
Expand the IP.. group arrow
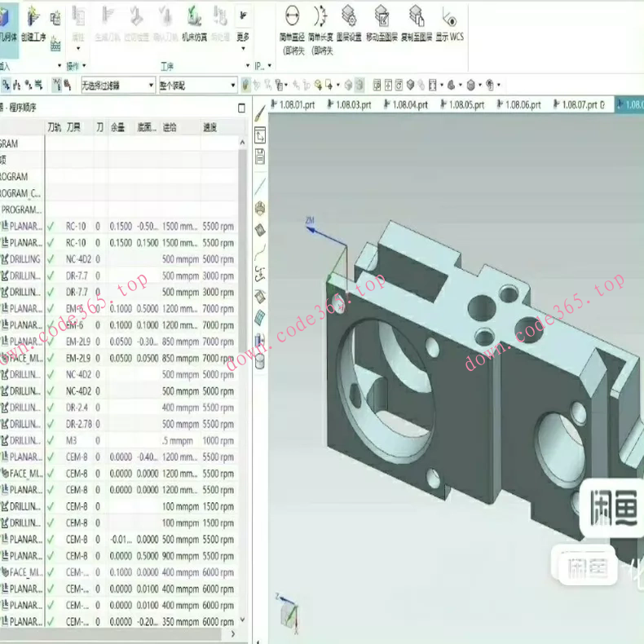coord(270,66)
